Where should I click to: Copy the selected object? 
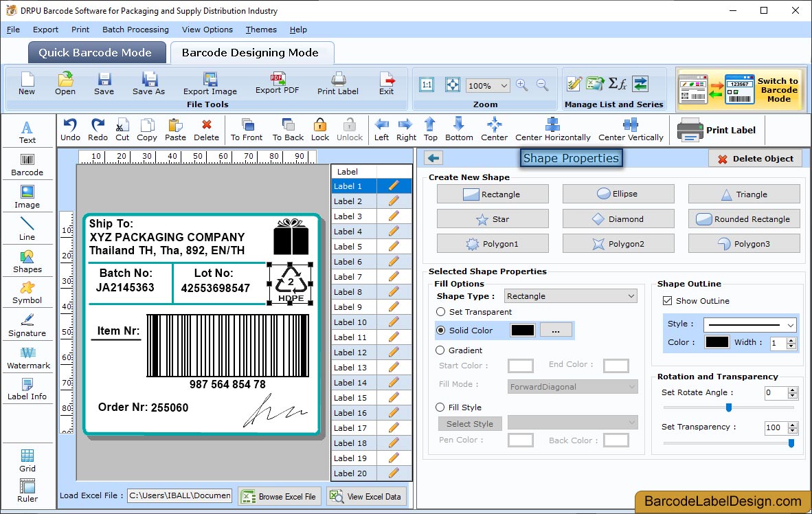[x=147, y=130]
